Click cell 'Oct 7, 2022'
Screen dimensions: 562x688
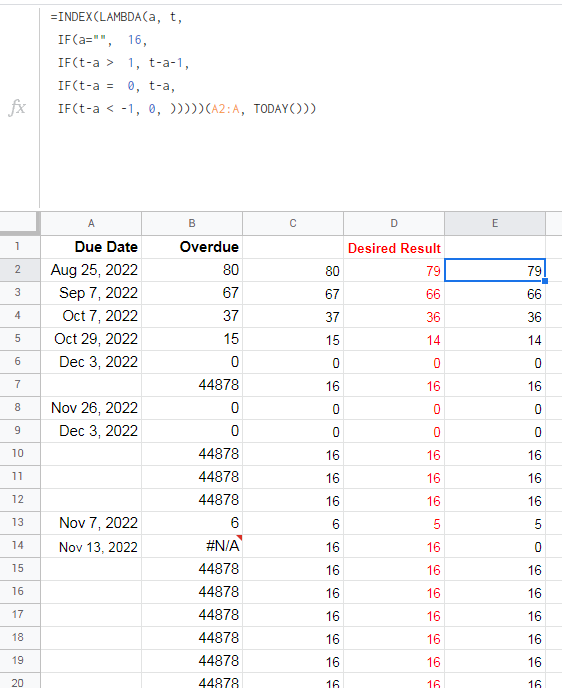point(91,316)
